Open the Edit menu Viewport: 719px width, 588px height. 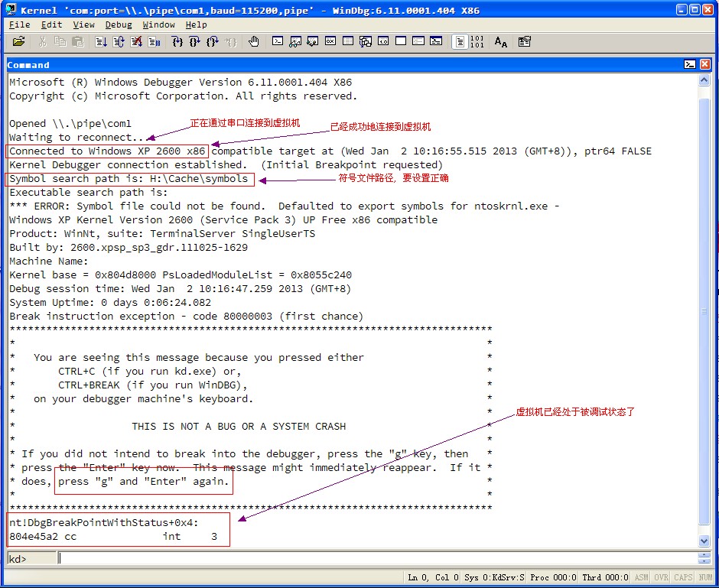pos(51,24)
